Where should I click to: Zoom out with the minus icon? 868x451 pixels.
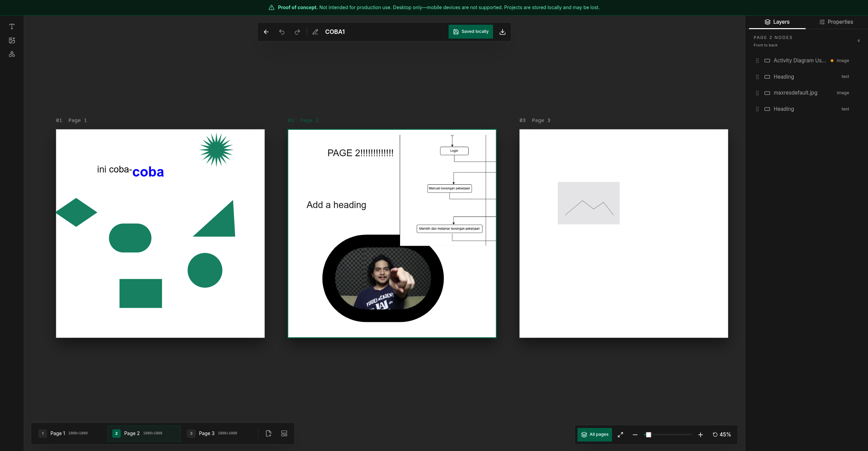635,435
